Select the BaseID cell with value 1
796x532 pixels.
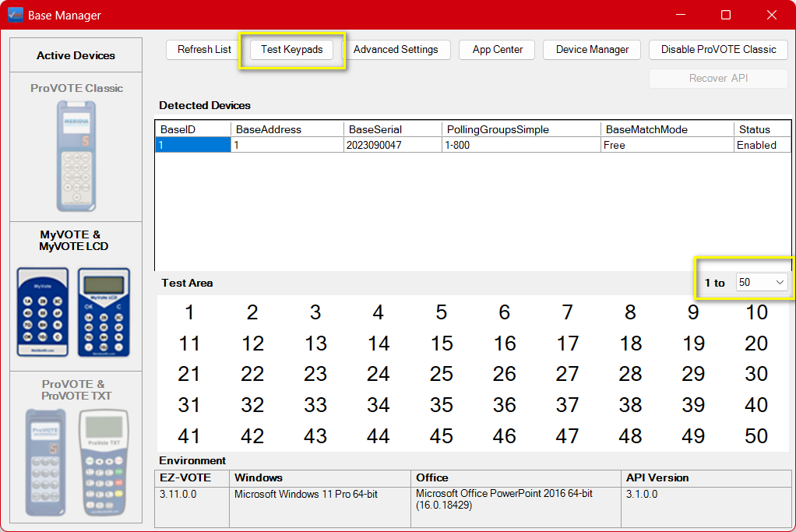[193, 145]
